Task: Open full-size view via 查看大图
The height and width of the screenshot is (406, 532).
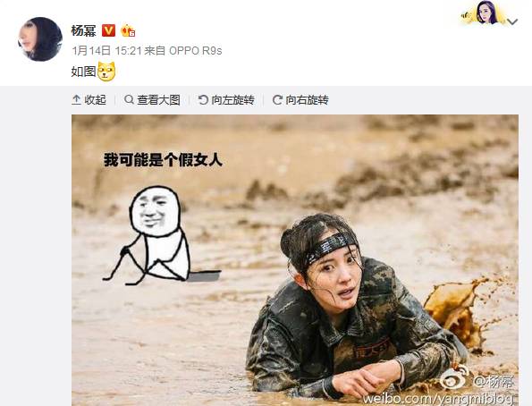Action: tap(152, 100)
